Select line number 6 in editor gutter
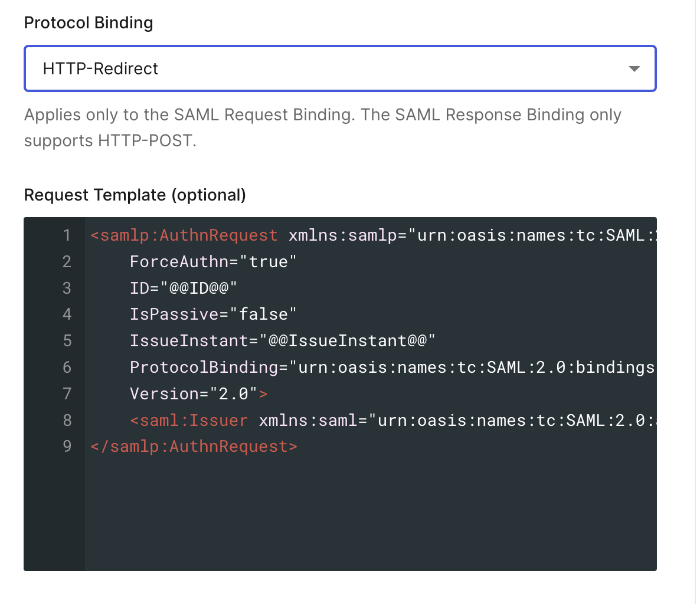Image resolution: width=700 pixels, height=604 pixels. [x=67, y=367]
